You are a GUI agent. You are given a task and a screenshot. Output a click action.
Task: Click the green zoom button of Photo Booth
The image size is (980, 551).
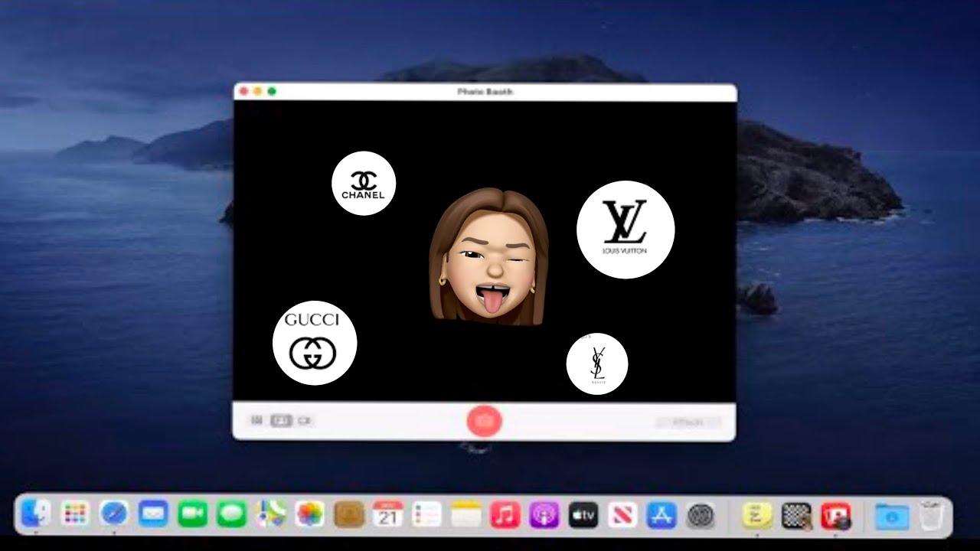[x=272, y=92]
